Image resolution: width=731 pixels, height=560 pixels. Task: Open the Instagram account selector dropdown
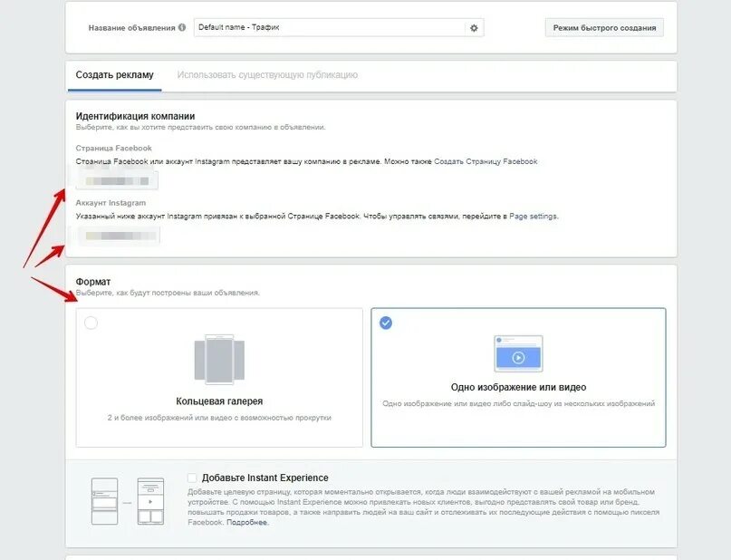tap(118, 236)
